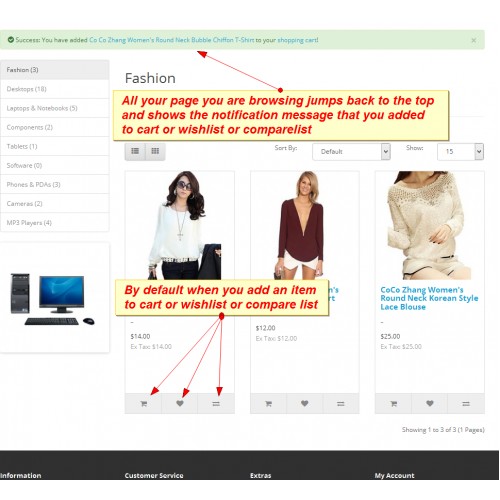Switch to grid view layout

(x=155, y=151)
